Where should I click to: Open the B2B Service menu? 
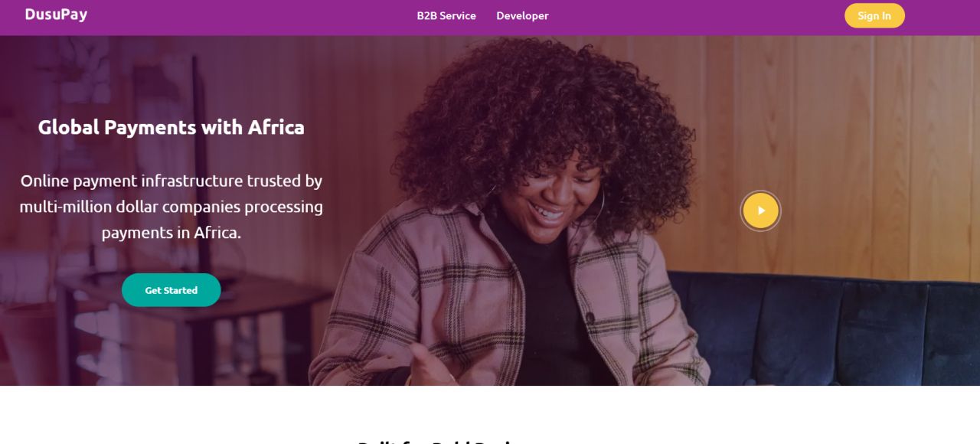coord(446,15)
